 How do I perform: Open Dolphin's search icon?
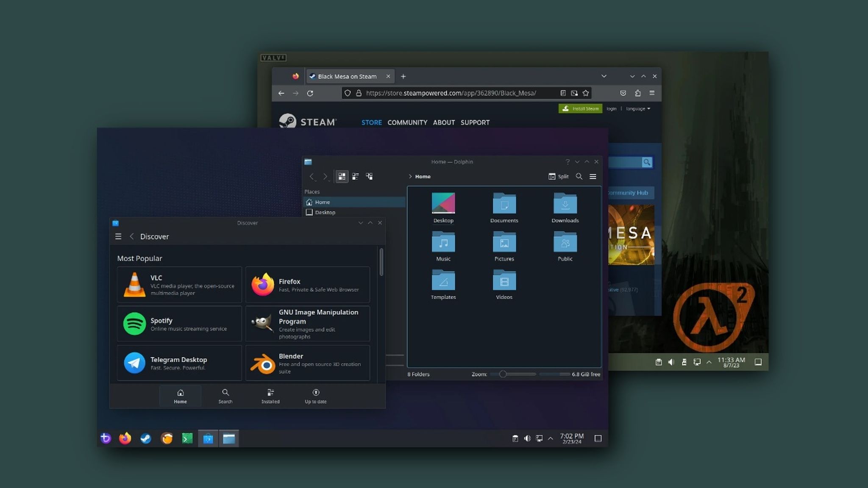[x=579, y=176]
